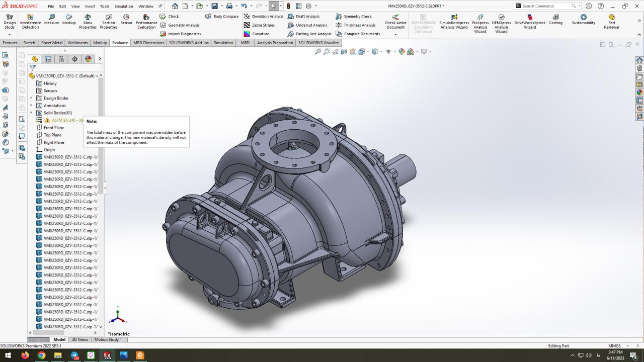Viewport: 644px width, 362px height.
Task: Toggle Parting Line Analysis
Action: 309,34
